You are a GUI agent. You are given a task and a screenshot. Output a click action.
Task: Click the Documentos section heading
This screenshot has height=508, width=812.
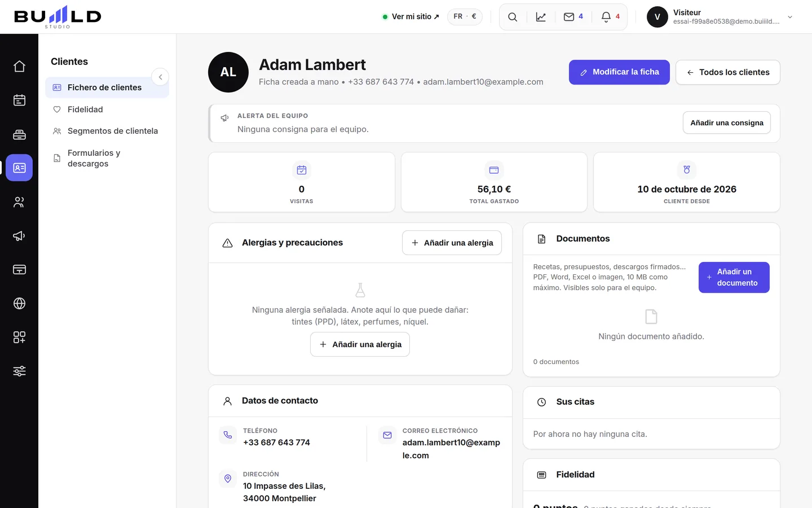tap(583, 239)
